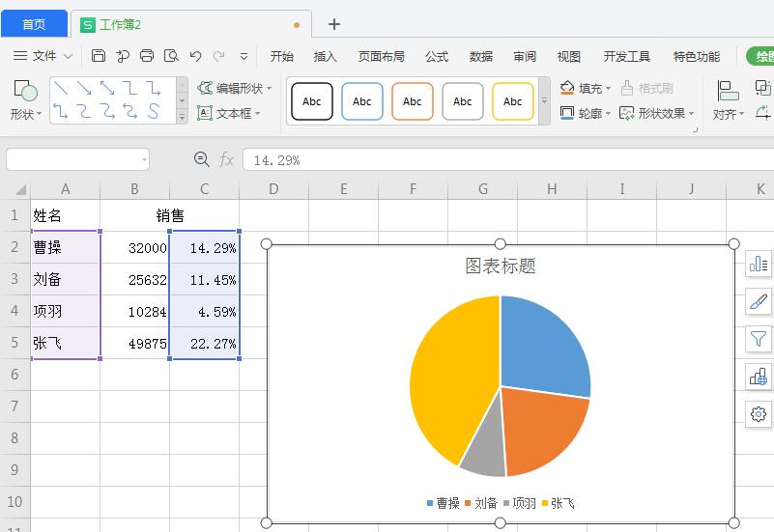Click cell C4 containing 4.59%

point(204,312)
